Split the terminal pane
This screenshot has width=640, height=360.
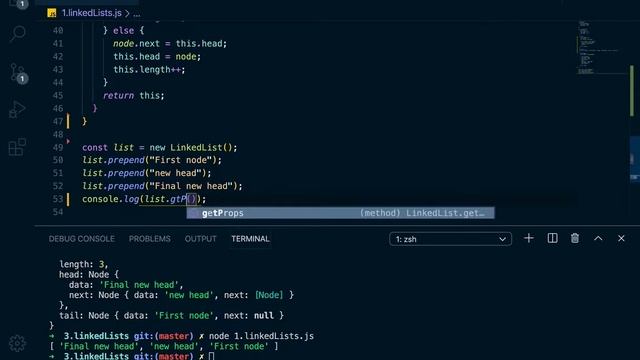552,238
